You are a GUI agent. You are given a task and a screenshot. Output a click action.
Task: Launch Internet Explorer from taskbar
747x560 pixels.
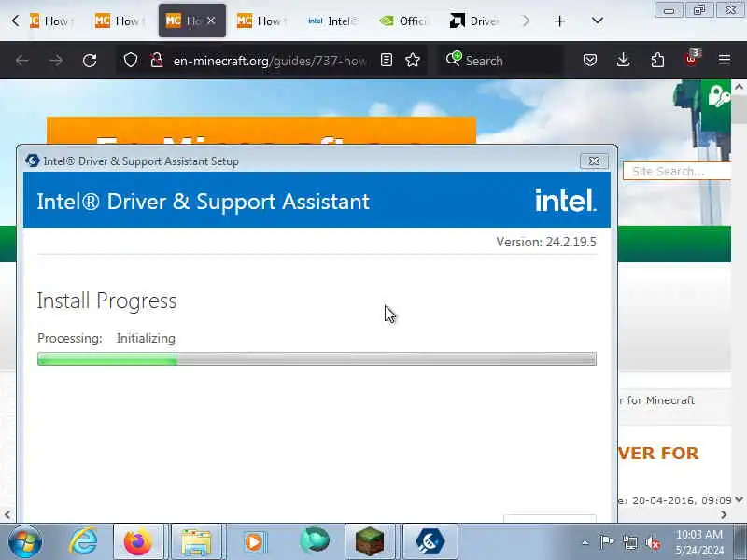click(83, 541)
